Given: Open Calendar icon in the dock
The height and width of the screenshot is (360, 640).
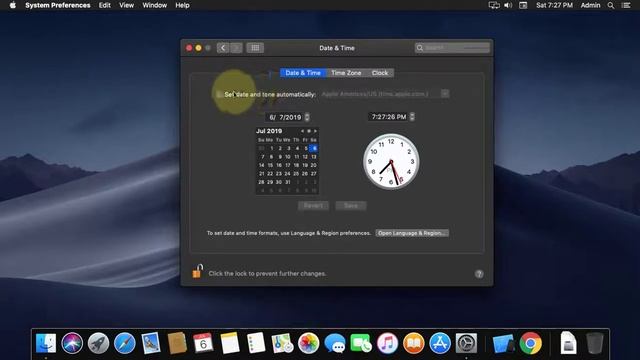Looking at the screenshot, I should (203, 343).
